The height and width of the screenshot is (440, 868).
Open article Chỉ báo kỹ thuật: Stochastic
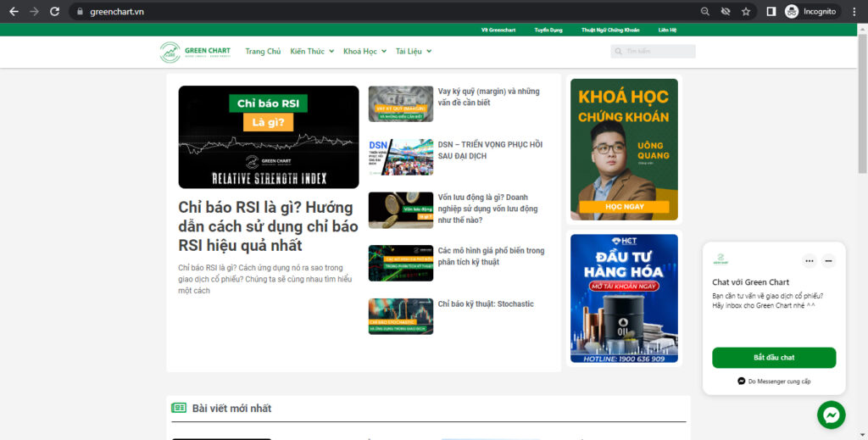[x=486, y=304]
